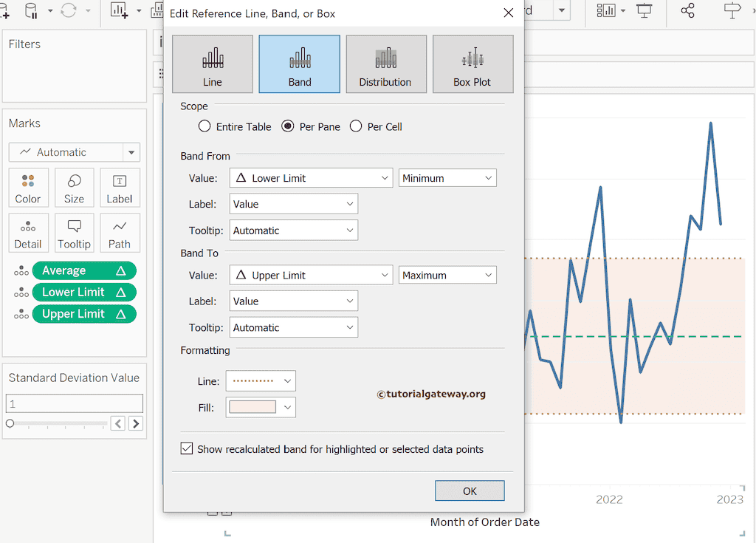
Task: Open Band From Lower Limit value dropdown
Action: (311, 178)
